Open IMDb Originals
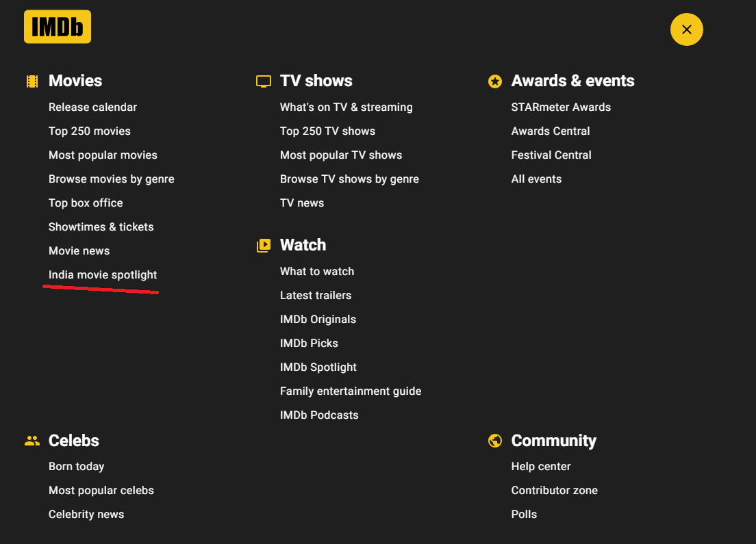The image size is (756, 544). pos(318,320)
